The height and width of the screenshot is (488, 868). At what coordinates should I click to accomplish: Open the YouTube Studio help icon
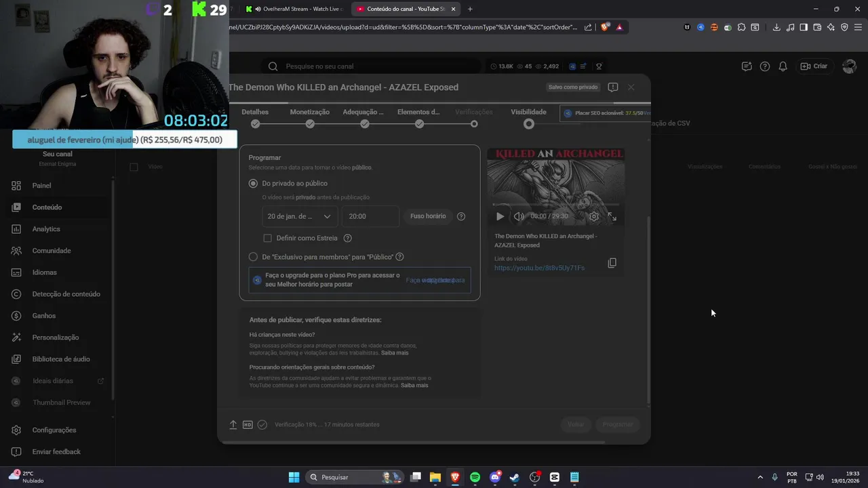(x=765, y=66)
